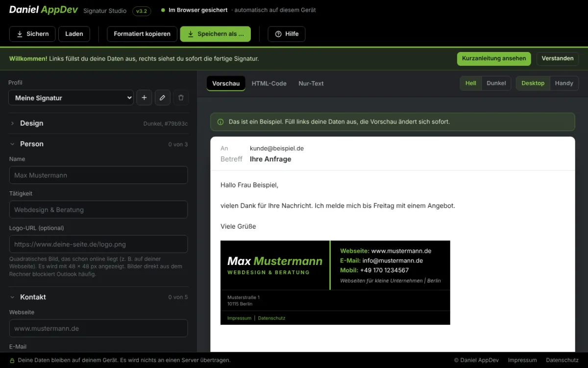Screen dimensions: 588x368
Task: Open the Speichern als ... menu
Action: click(x=216, y=34)
